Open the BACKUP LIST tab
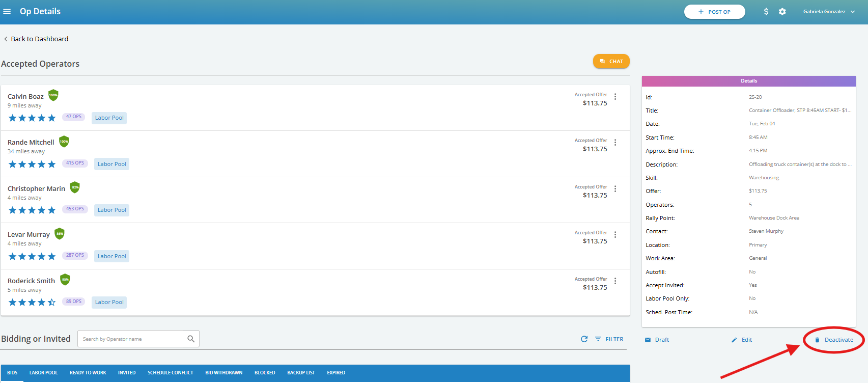 click(301, 373)
